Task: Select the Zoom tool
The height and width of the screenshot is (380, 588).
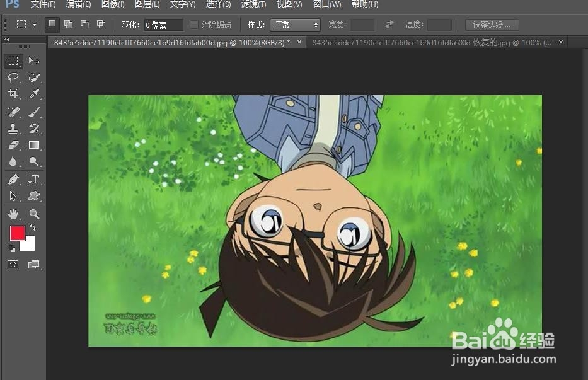Action: click(34, 214)
